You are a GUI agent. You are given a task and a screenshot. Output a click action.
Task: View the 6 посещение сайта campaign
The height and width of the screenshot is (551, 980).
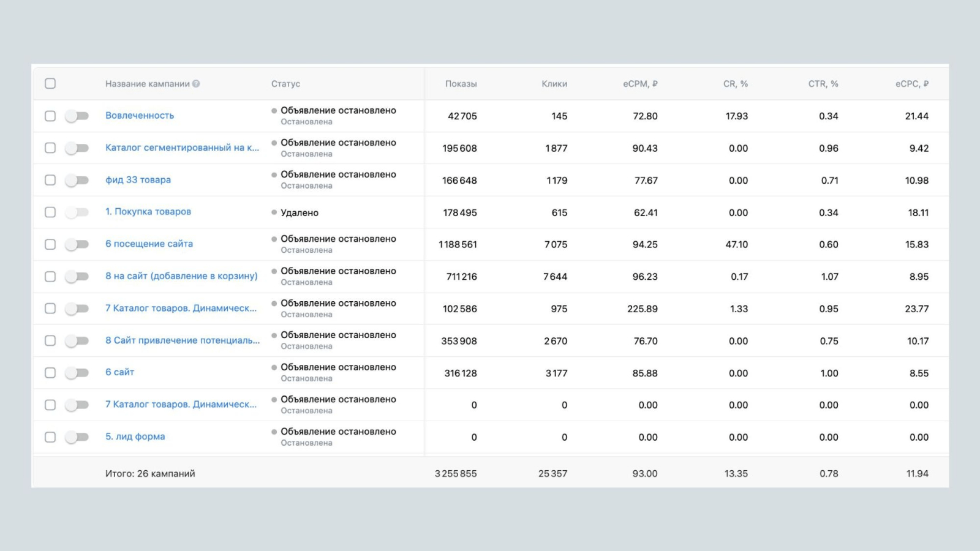pyautogui.click(x=149, y=244)
